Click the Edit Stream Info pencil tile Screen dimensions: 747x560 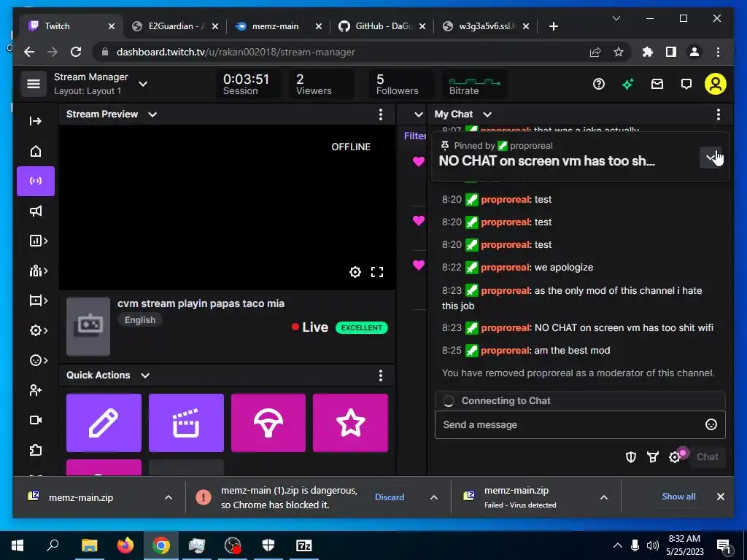(x=104, y=423)
